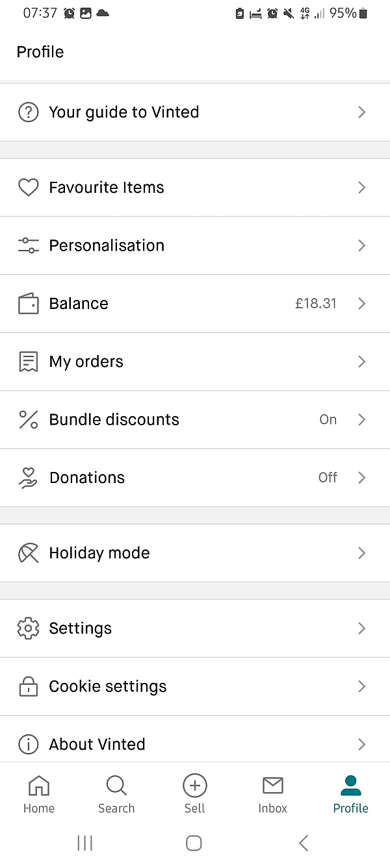Tap the wallet icon next to Balance
The width and height of the screenshot is (390, 868).
pos(28,304)
